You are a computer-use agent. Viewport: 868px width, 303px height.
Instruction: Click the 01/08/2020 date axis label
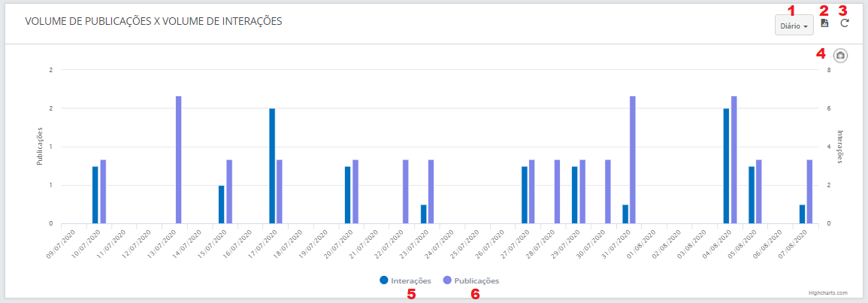(x=642, y=243)
